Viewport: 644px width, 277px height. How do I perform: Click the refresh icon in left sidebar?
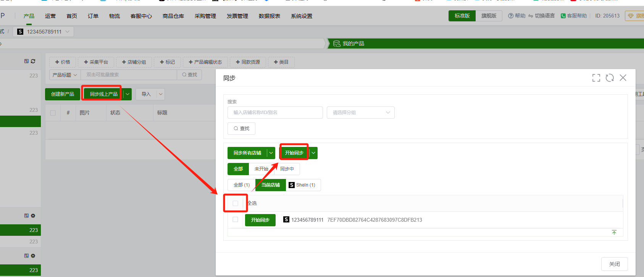pyautogui.click(x=33, y=61)
